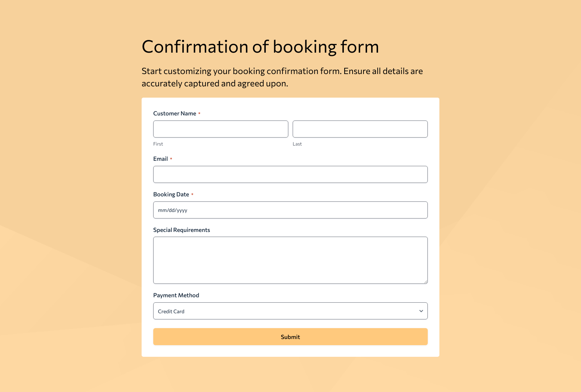The height and width of the screenshot is (392, 581).
Task: Click the Special Requirements label text
Action: (182, 230)
